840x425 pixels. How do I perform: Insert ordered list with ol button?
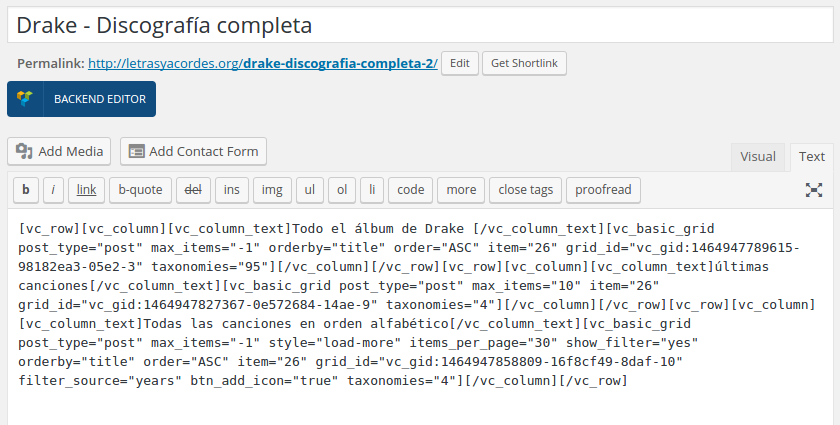pyautogui.click(x=342, y=190)
